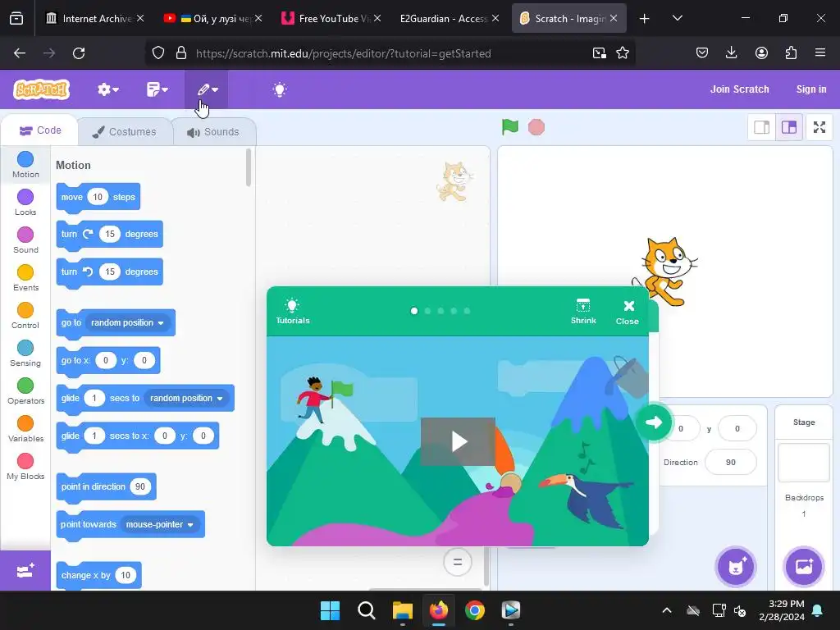Open Firefox application menu
The width and height of the screenshot is (840, 630).
click(820, 52)
